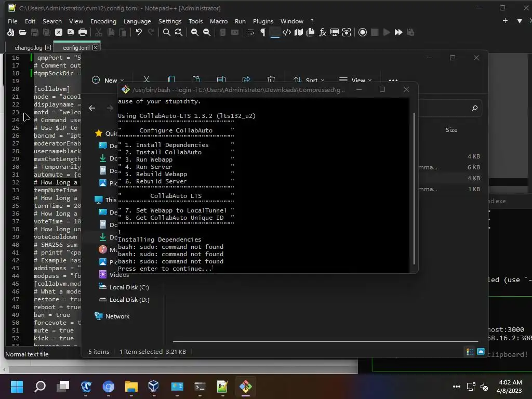
Task: Open the Encoding menu in Notepad++
Action: 103,21
